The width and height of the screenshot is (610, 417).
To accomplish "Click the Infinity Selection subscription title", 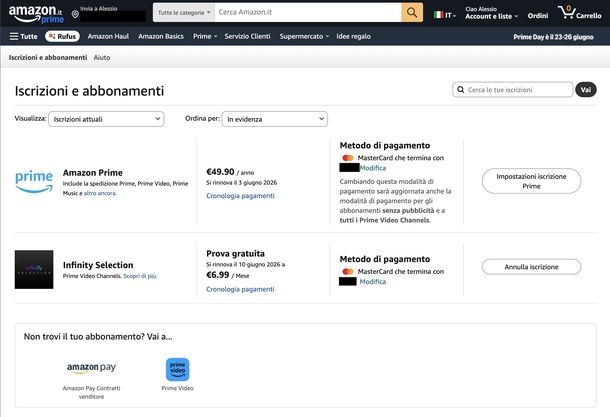I will pyautogui.click(x=98, y=265).
